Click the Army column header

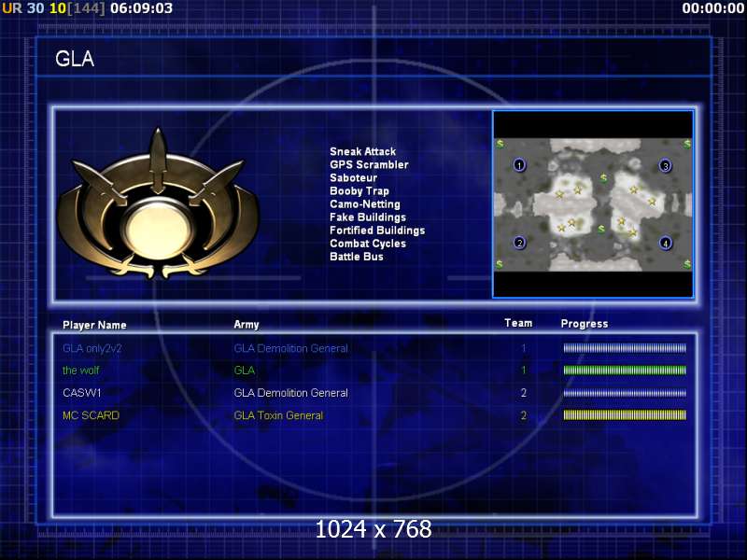pyautogui.click(x=247, y=325)
